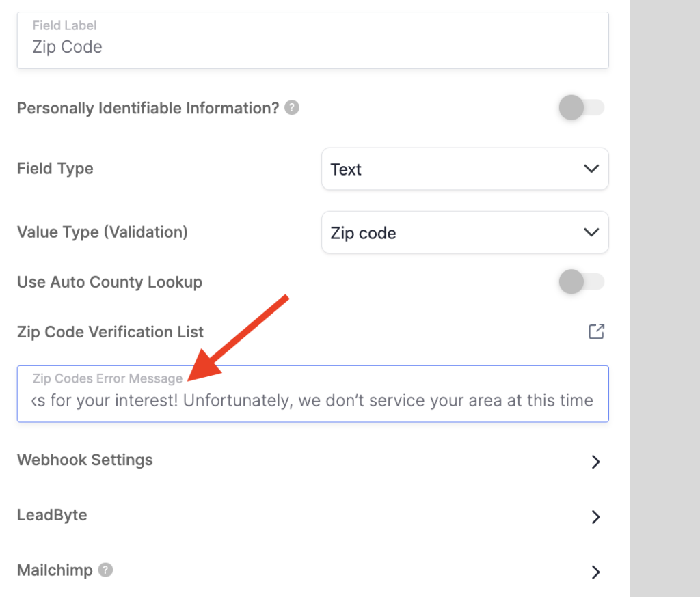This screenshot has width=700, height=597.
Task: Click the Zip Codes Error Message text field
Action: [x=312, y=400]
